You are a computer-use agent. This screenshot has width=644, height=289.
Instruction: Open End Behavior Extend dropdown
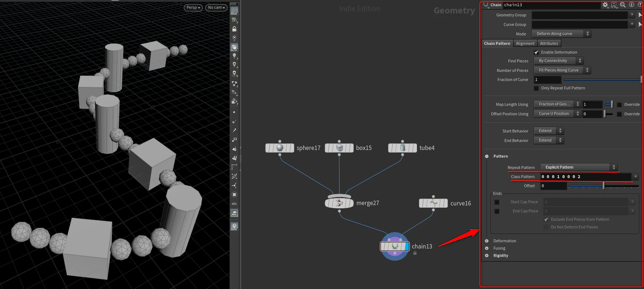pos(549,140)
